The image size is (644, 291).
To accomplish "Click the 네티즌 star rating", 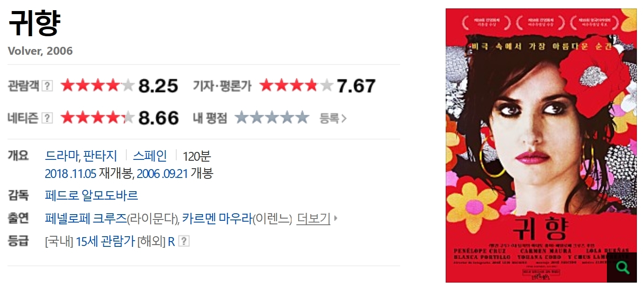I will tap(97, 118).
